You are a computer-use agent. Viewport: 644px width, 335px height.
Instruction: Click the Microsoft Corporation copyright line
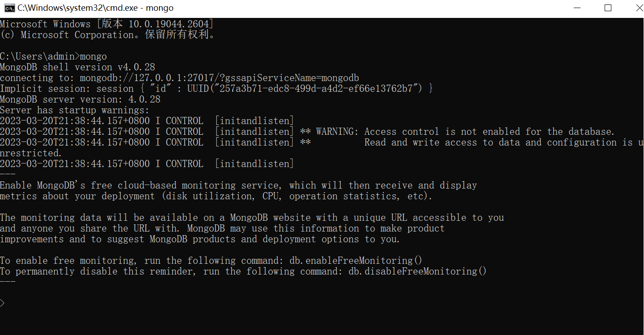[x=107, y=35]
